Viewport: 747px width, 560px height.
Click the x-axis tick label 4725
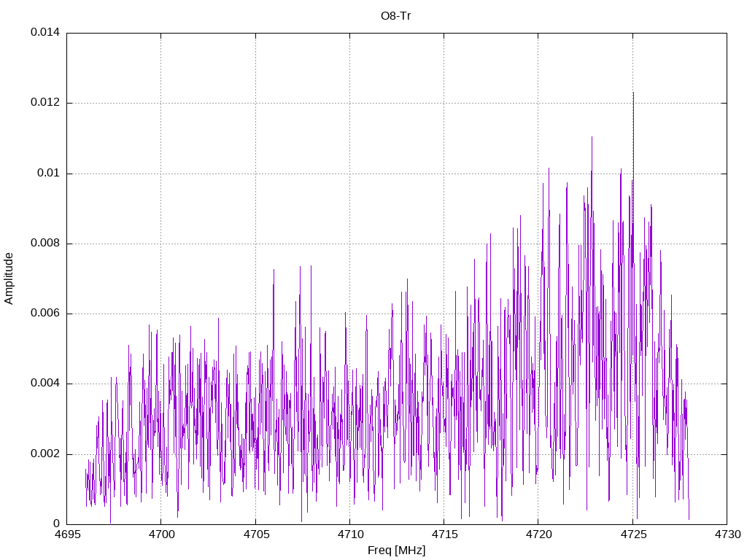[633, 534]
